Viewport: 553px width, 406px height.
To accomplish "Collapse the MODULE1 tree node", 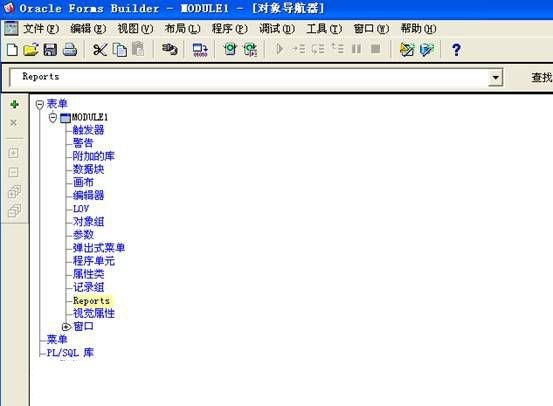I will pos(53,117).
